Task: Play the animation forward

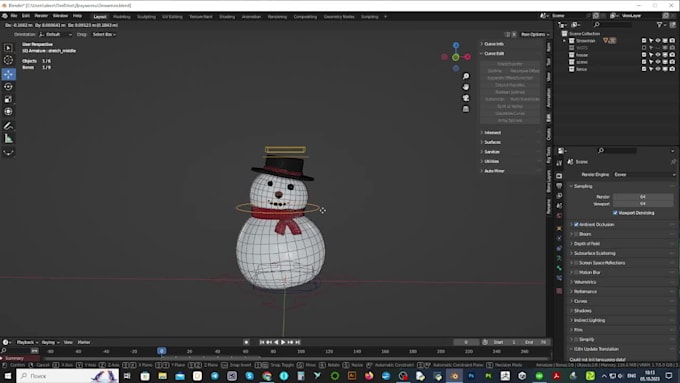Action: (283, 342)
